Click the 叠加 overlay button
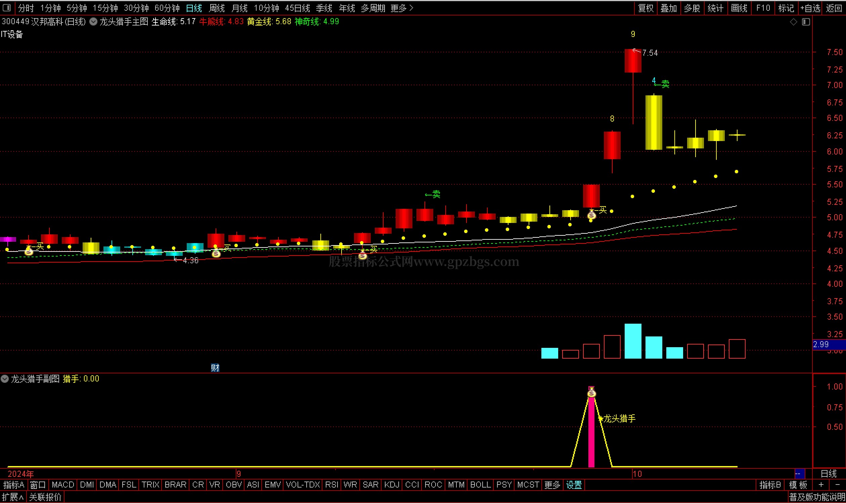The height and width of the screenshot is (504, 846). (669, 8)
